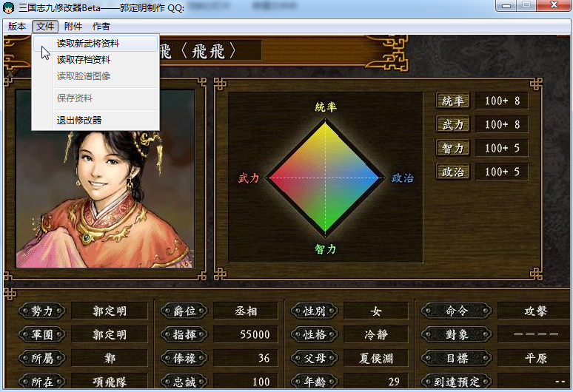Click the 忠诚 value field showing 100
Image resolution: width=573 pixels, height=392 pixels.
[x=245, y=382]
